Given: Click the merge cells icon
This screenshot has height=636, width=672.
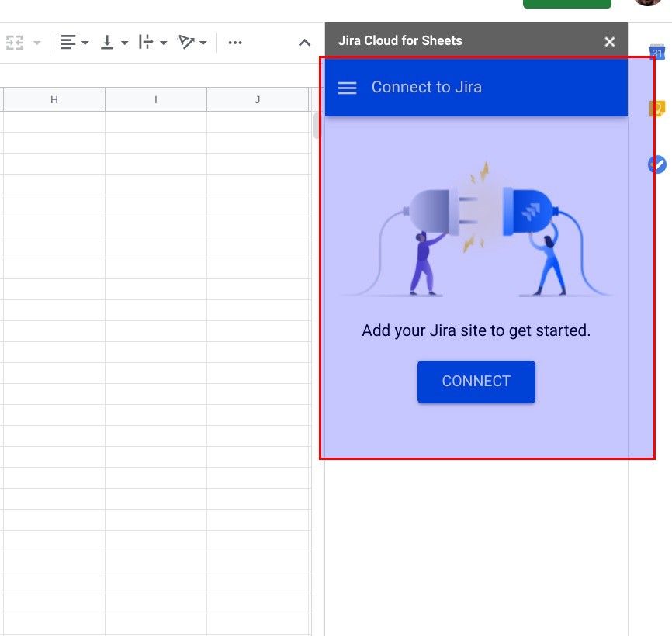Looking at the screenshot, I should [15, 43].
